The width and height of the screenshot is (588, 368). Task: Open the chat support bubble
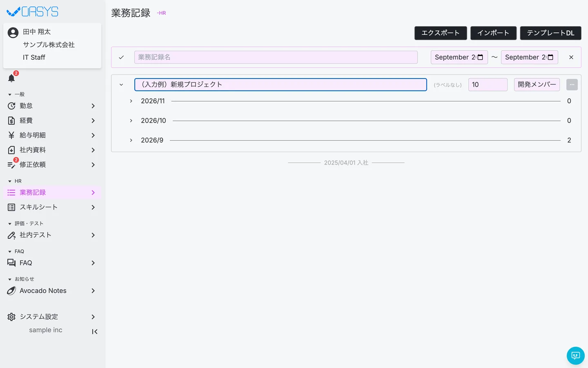click(x=576, y=356)
